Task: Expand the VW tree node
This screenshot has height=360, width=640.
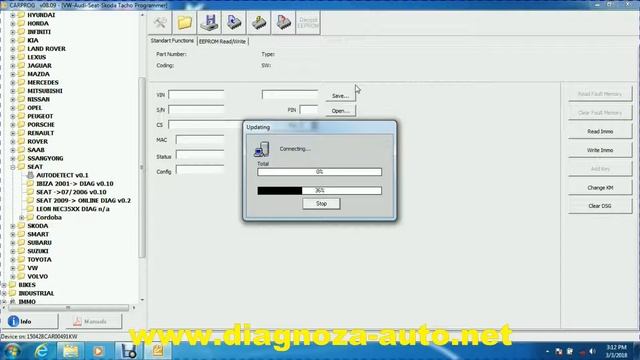Action: [13, 268]
